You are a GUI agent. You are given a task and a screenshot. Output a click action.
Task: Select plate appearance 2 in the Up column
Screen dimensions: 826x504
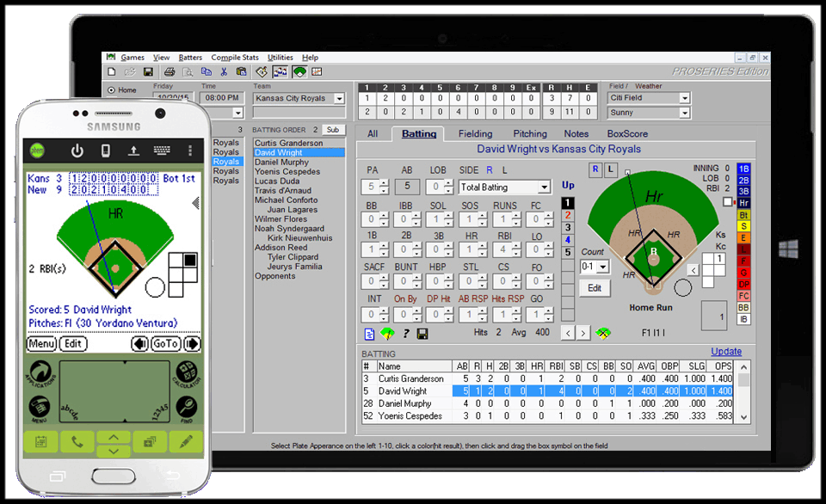tap(567, 215)
